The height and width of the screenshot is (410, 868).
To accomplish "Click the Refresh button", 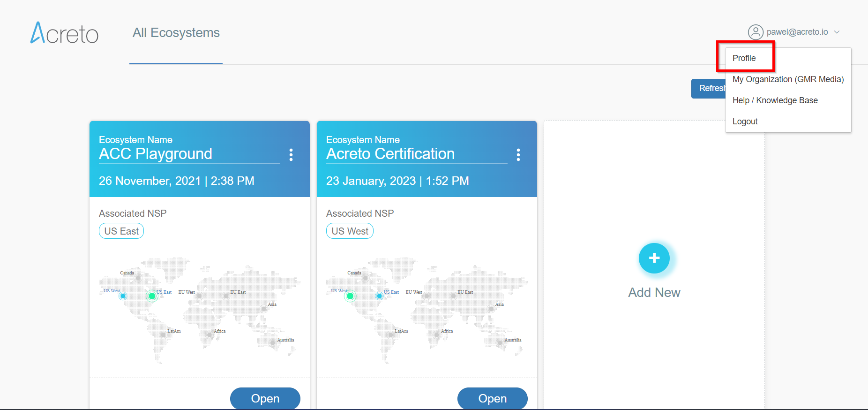I will (x=709, y=88).
